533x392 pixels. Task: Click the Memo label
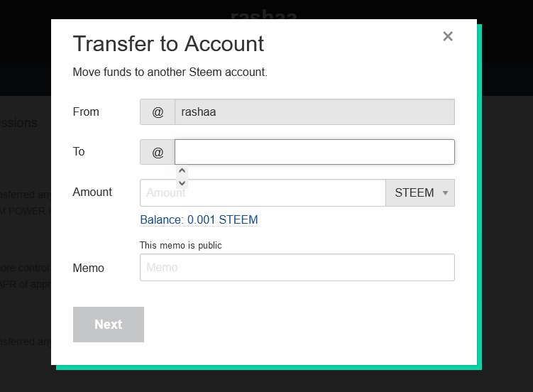(x=89, y=268)
